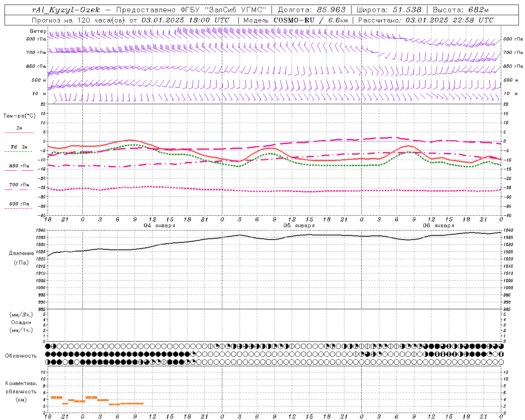Click the 20 value atop left temperature axis

43,104
